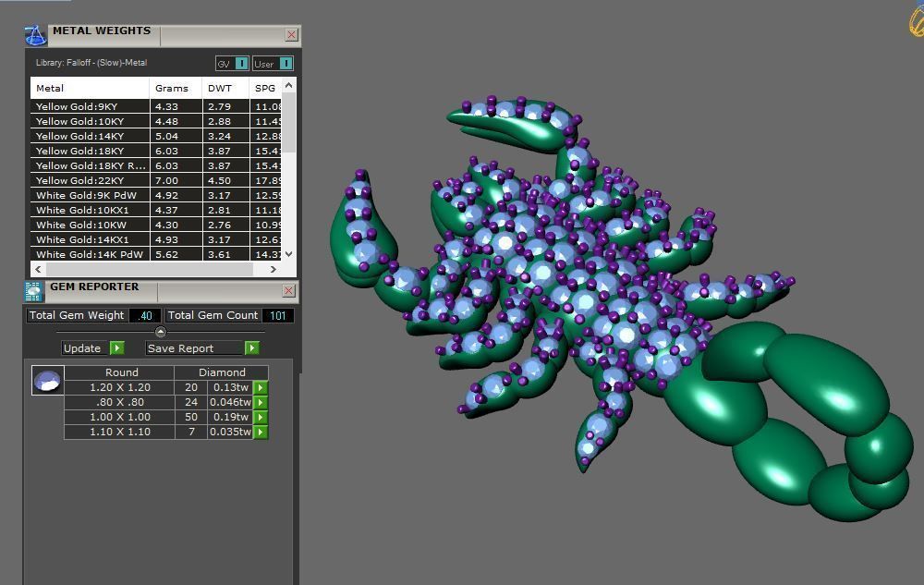Click metal table scroll left arrow
Image resolution: width=924 pixels, height=585 pixels.
[x=38, y=269]
